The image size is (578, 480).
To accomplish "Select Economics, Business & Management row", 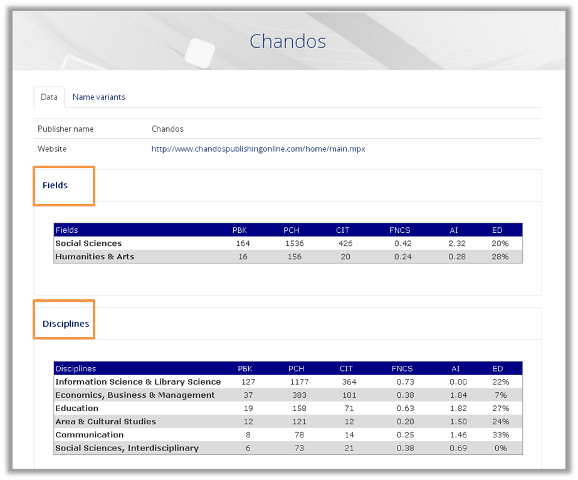I will point(288,395).
